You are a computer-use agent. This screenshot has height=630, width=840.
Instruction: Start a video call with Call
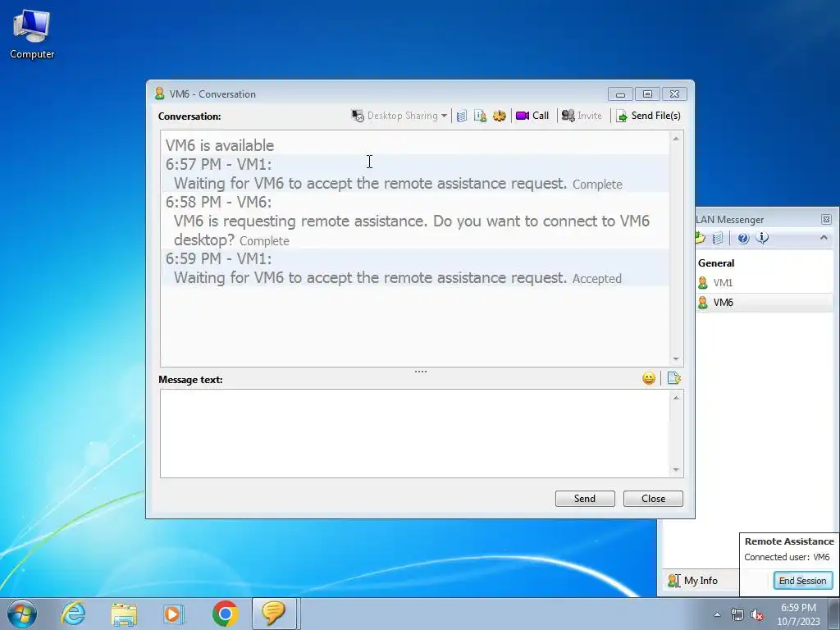[x=532, y=116]
